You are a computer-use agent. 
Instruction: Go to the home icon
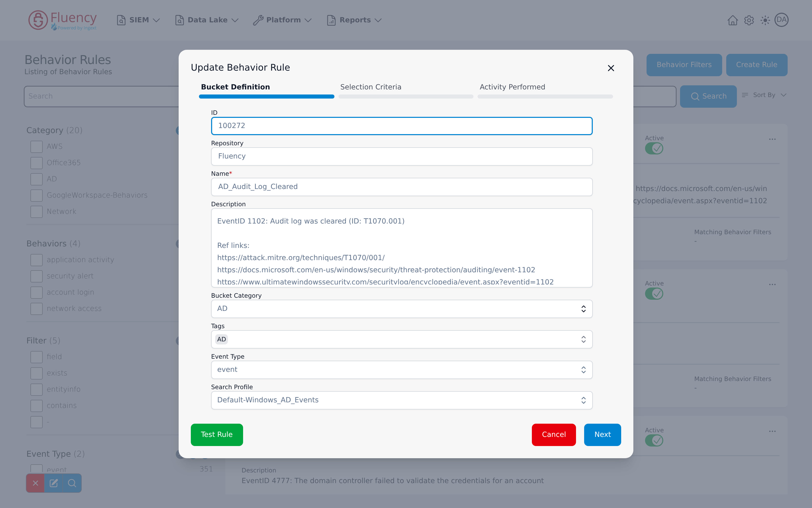(733, 20)
